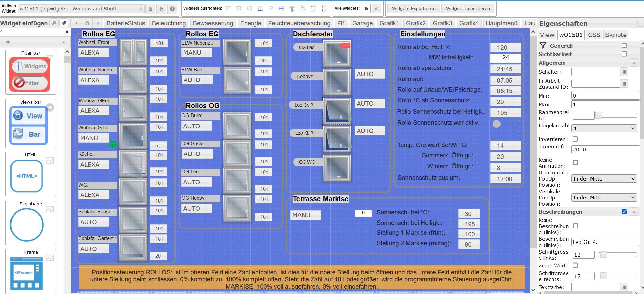
Task: Uncheck the Beschreibungen group checkbox
Action: tap(624, 212)
